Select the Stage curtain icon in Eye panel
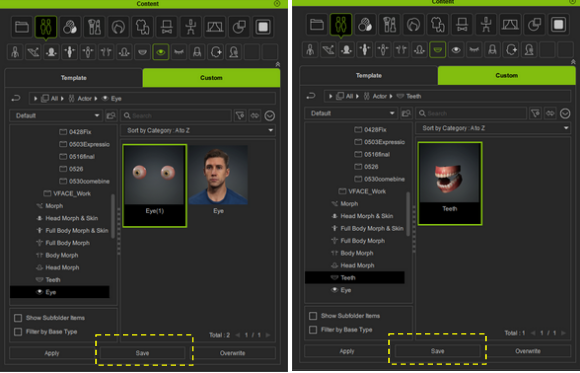 [x=215, y=27]
